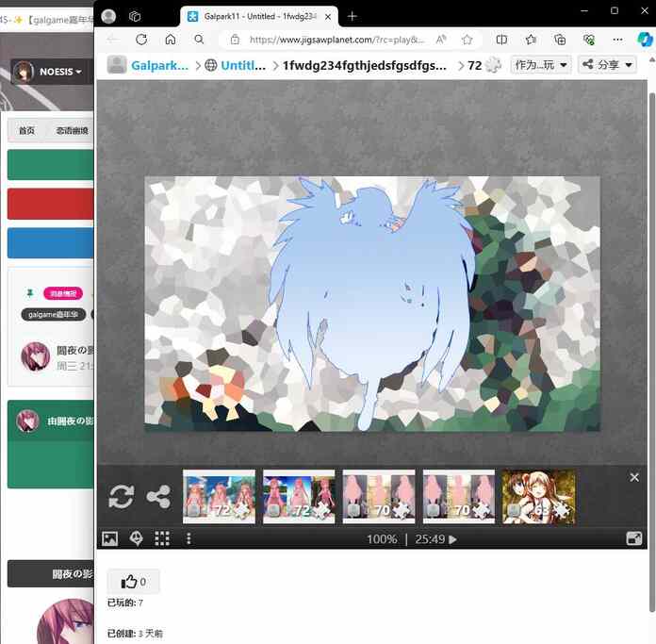Viewport: 656px width, 644px height.
Task: Add page to favorites with star icon
Action: tap(467, 40)
